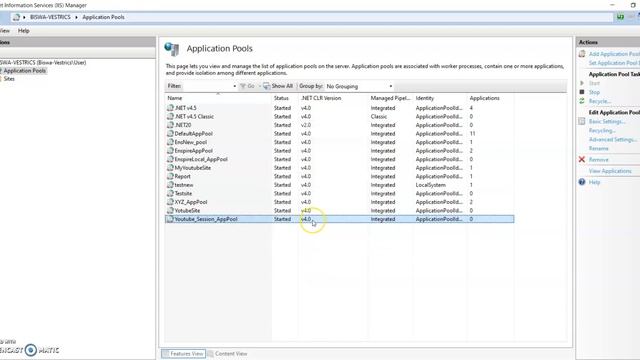This screenshot has height=360, width=640.
Task: Click BISWA-VESTRICS in the address bar
Action: [50, 17]
